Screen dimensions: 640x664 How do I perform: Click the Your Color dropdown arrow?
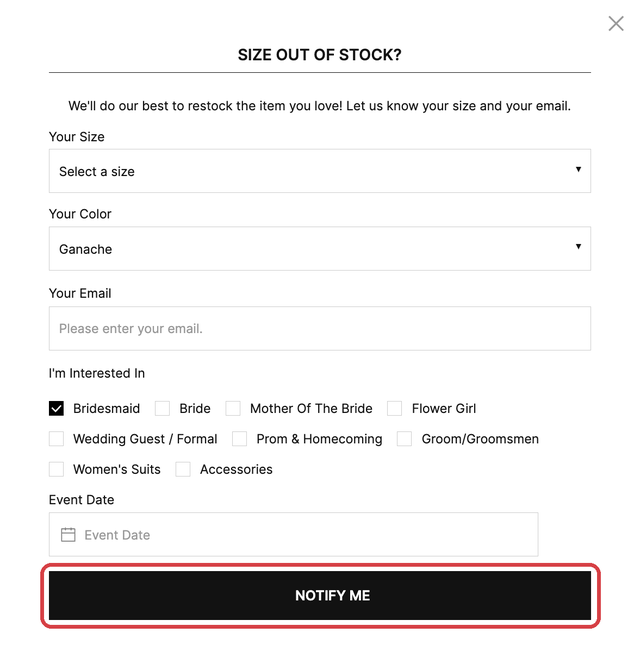578,246
